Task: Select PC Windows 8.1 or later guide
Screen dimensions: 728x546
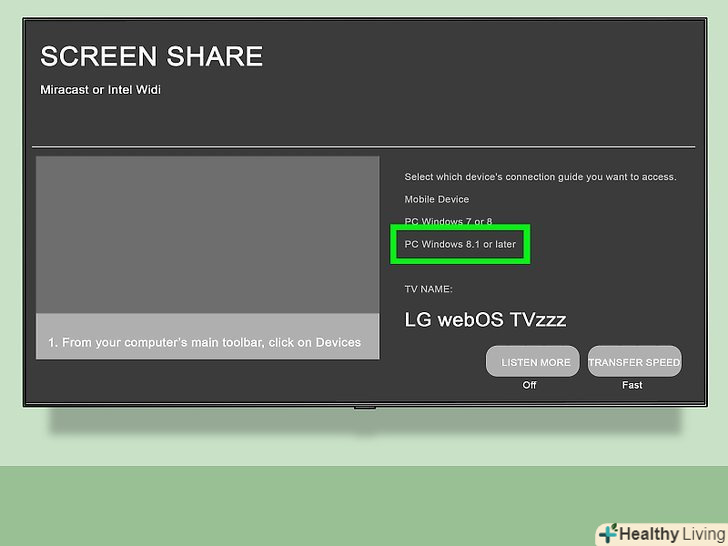Action: point(460,244)
